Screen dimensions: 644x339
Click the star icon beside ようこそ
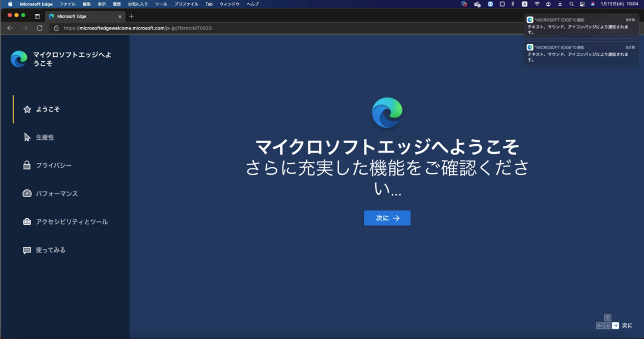tap(27, 109)
